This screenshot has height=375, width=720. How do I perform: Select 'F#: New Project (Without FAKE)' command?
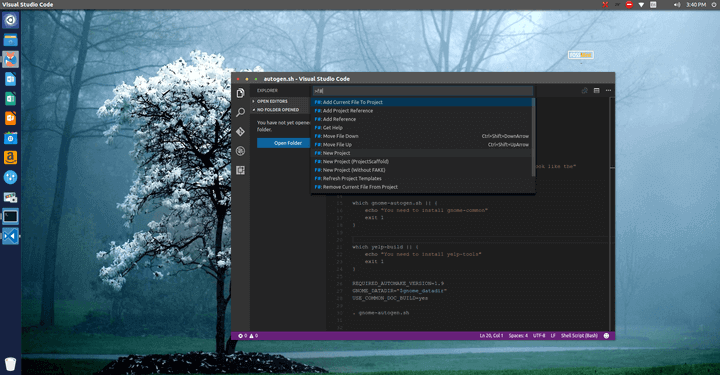(422, 170)
